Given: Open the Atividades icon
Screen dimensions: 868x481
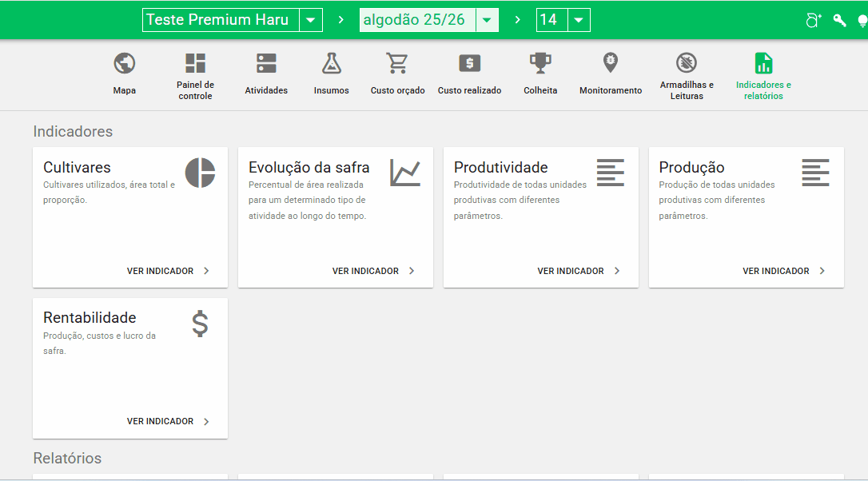Looking at the screenshot, I should (x=266, y=63).
